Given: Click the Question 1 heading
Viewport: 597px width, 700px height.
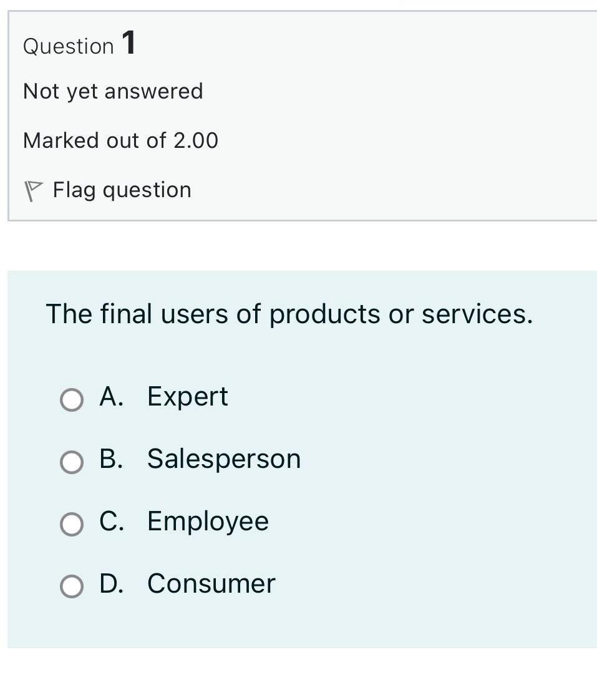Looking at the screenshot, I should 79,44.
